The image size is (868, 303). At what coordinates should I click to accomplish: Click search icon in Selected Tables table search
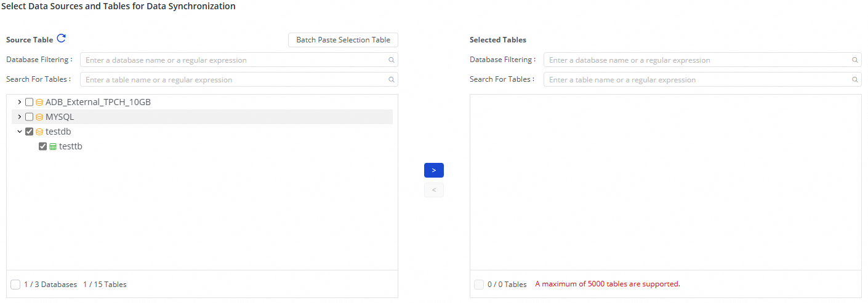pos(854,80)
